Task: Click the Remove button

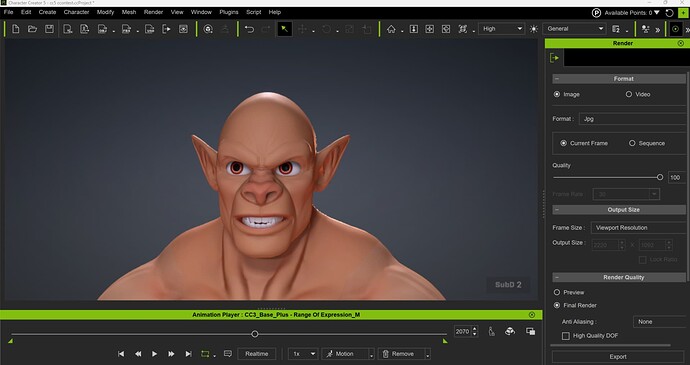Action: click(x=401, y=354)
